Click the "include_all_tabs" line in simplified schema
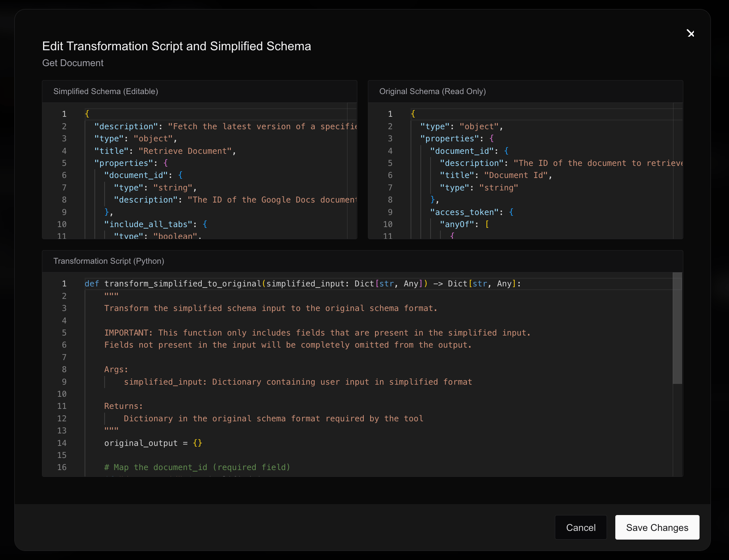Screen dimensions: 729x560 (156, 224)
